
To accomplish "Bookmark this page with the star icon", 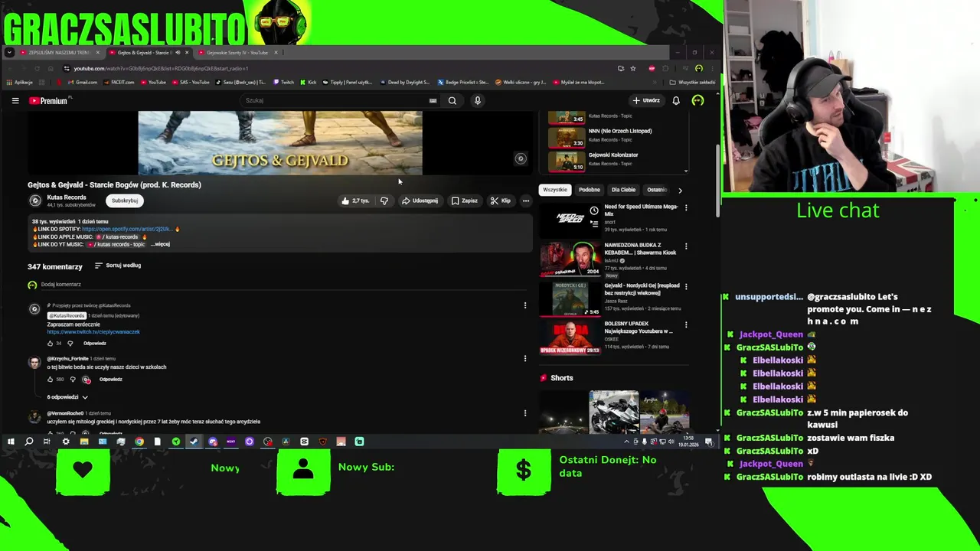I will (633, 68).
